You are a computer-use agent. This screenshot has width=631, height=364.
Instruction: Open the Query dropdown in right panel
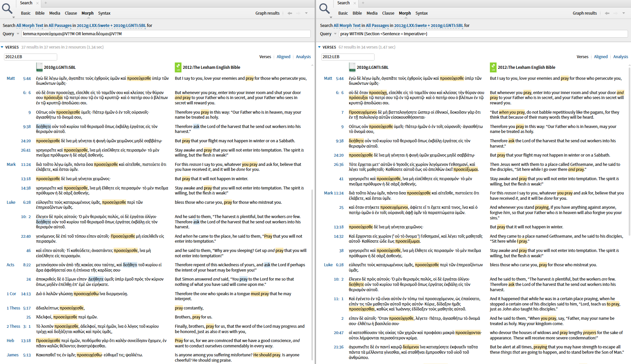tap(335, 34)
